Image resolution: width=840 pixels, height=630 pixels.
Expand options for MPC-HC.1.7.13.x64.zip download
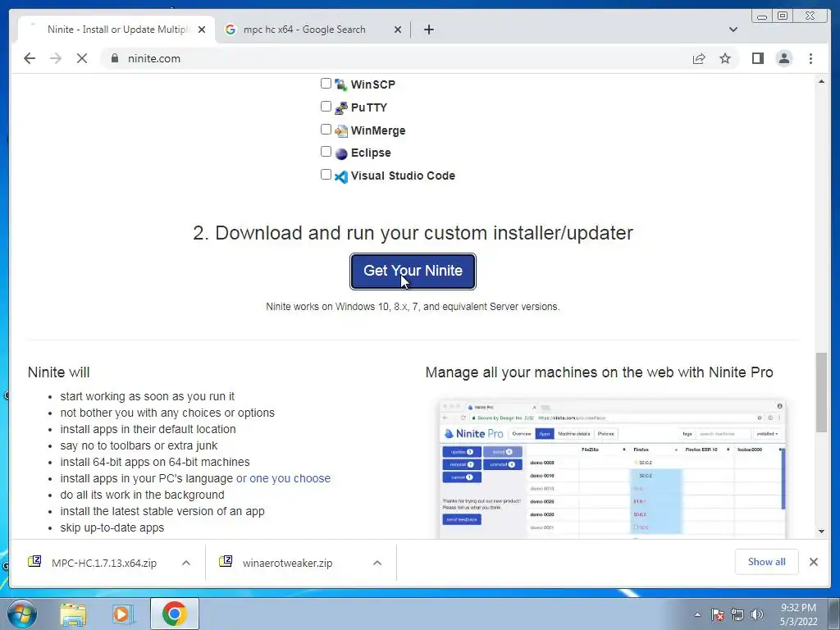coord(186,563)
